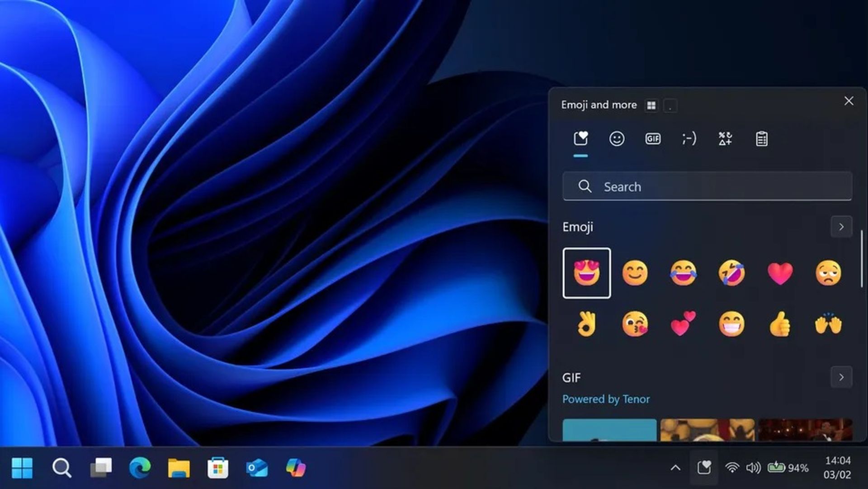This screenshot has width=868, height=489.
Task: Click the 'Powered by Tenor' link
Action: tap(606, 399)
